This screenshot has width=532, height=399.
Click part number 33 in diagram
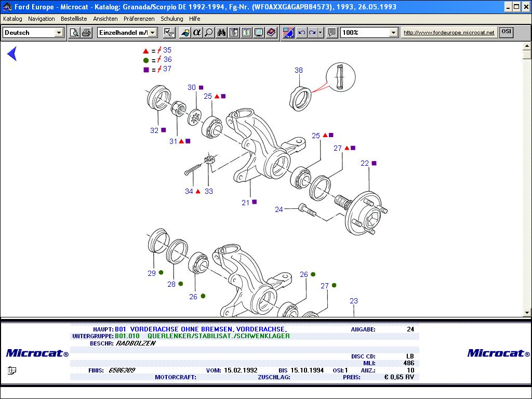click(x=209, y=191)
